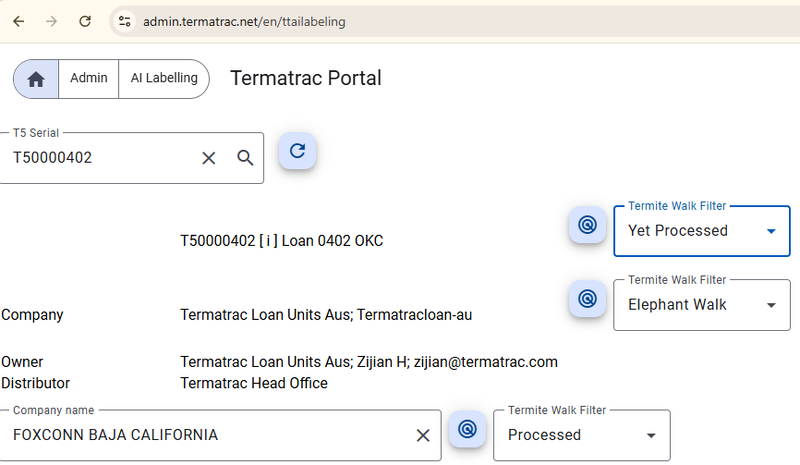800x465 pixels.
Task: Click text T50000402 [ i ] Loan 0402 OKC
Action: [x=282, y=241]
